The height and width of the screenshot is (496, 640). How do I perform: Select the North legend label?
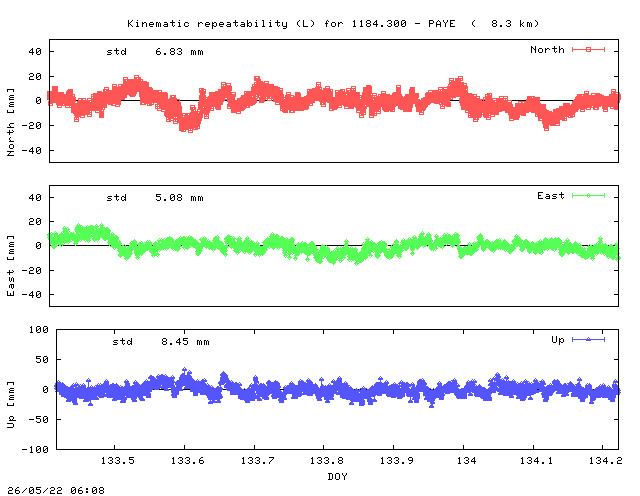pos(547,49)
